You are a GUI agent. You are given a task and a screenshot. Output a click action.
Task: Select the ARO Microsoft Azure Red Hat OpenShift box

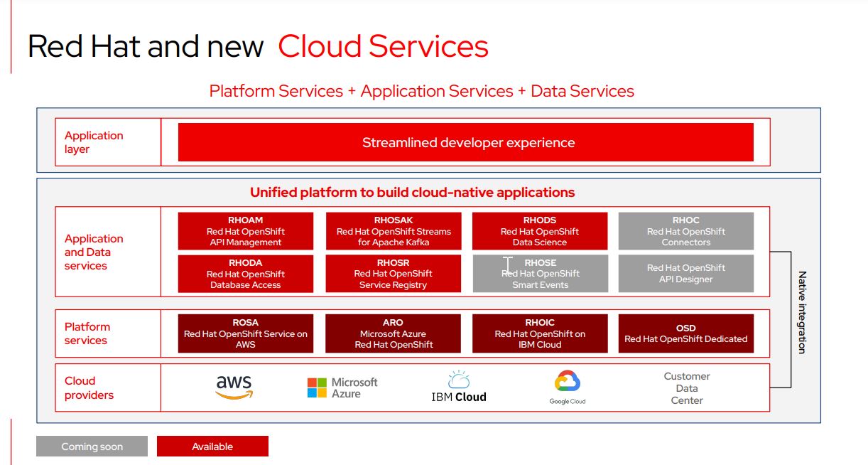[x=394, y=333]
